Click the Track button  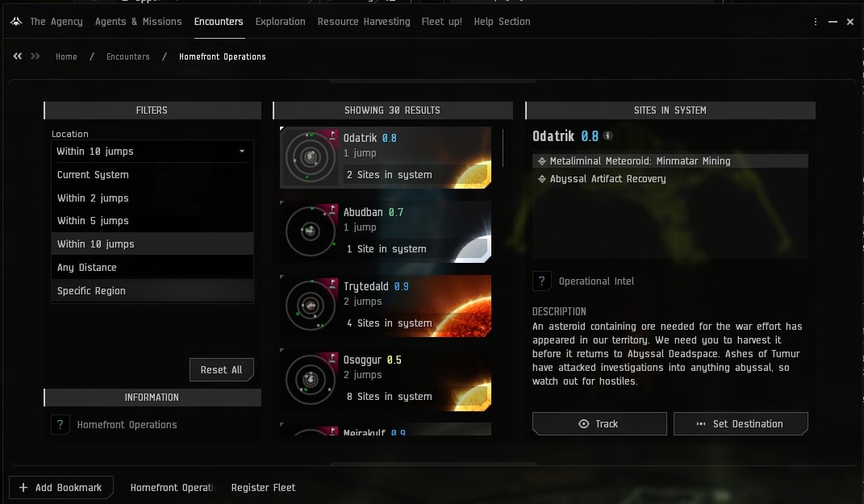point(599,424)
